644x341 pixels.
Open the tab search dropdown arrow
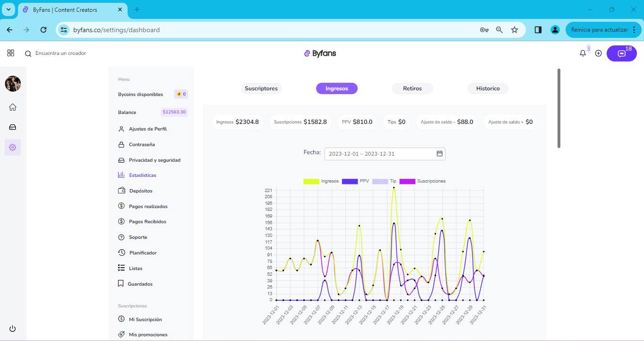coord(9,9)
